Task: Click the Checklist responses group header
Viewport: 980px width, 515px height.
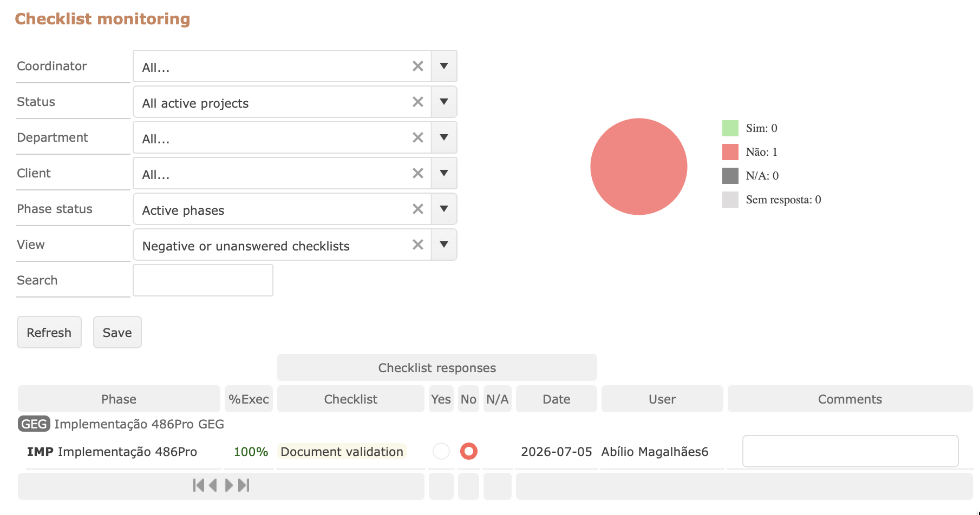Action: tap(437, 367)
